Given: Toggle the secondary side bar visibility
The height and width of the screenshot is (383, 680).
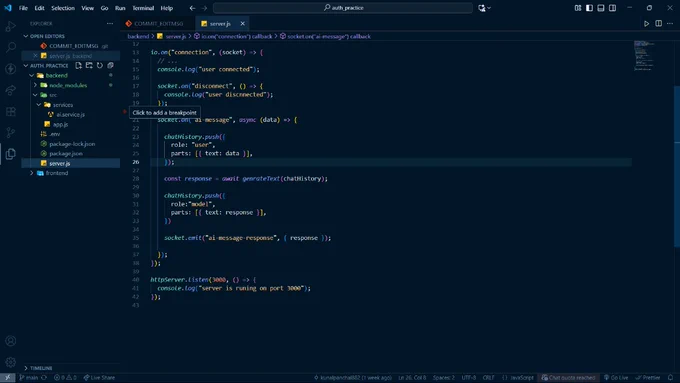Looking at the screenshot, I should click(x=612, y=8).
